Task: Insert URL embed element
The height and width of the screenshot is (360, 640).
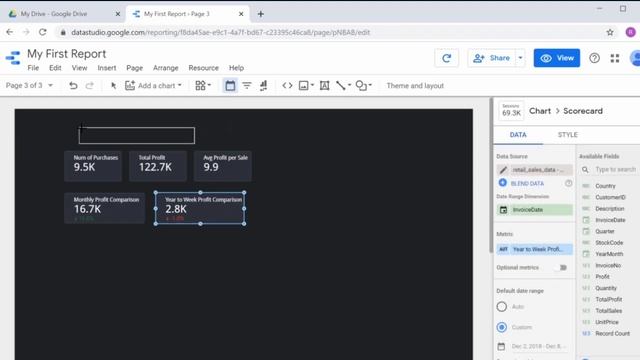Action: (x=287, y=85)
